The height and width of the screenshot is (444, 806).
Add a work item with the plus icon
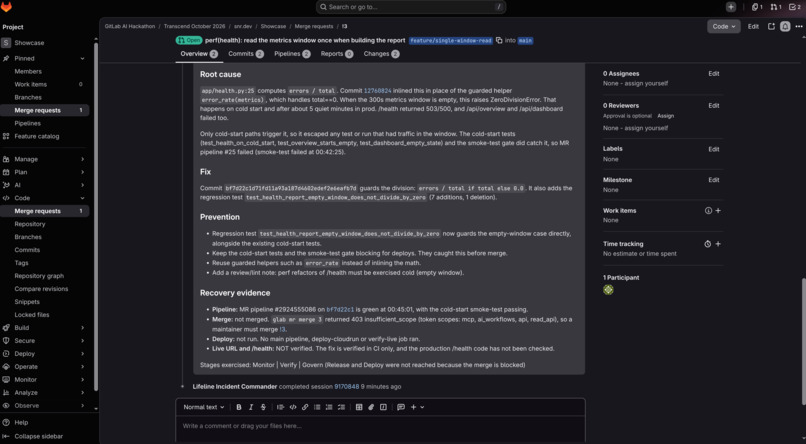718,211
